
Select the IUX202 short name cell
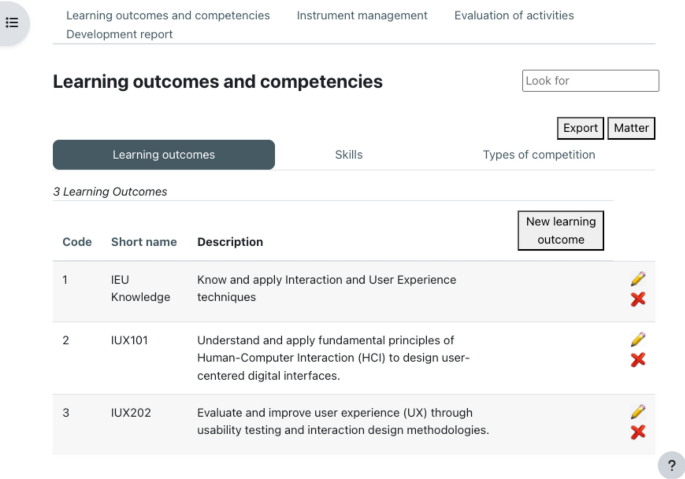[131, 413]
